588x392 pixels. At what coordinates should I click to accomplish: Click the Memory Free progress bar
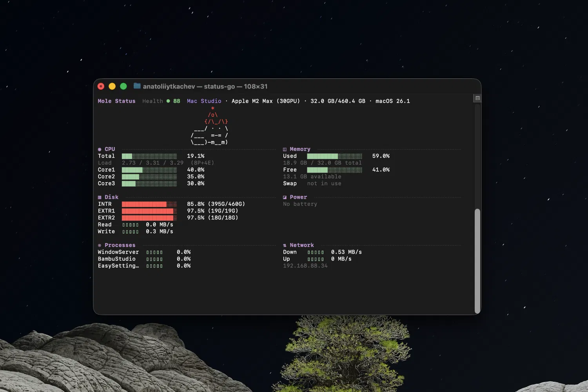coord(334,170)
